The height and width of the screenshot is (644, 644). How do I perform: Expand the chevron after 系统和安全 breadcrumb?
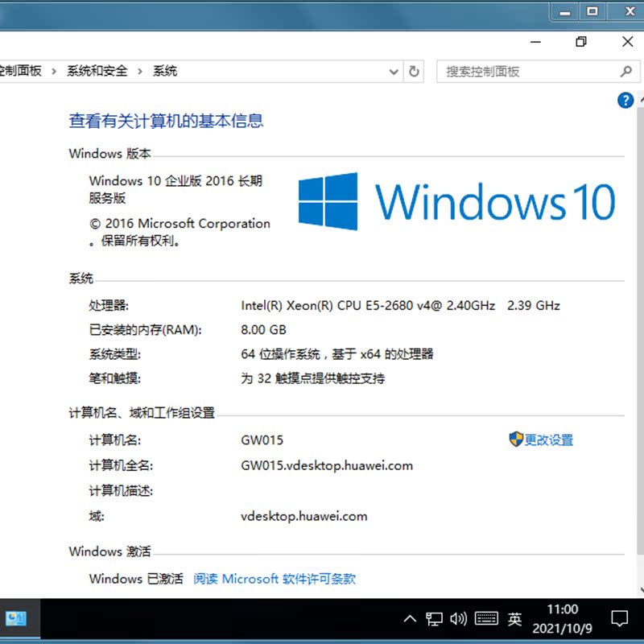pyautogui.click(x=140, y=72)
